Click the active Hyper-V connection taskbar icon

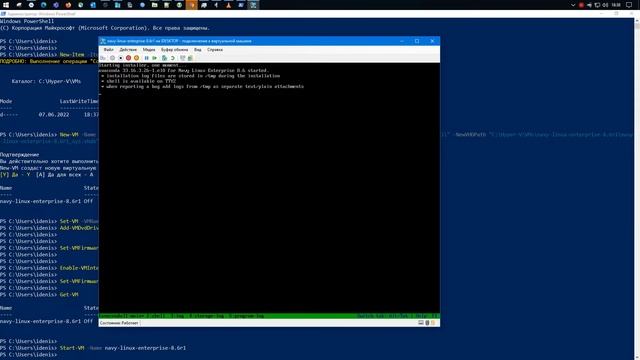253,5
